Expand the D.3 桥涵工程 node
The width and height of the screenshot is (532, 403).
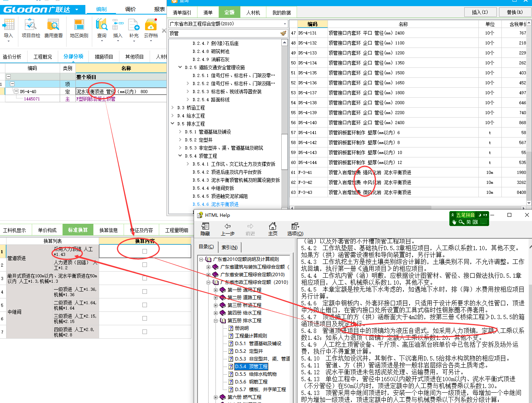coord(173,108)
